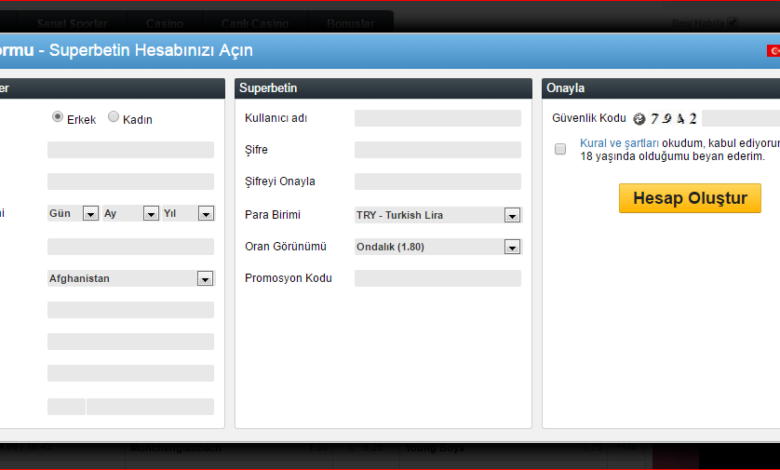Open the Bonuslar tab
This screenshot has height=470, width=780.
[351, 23]
